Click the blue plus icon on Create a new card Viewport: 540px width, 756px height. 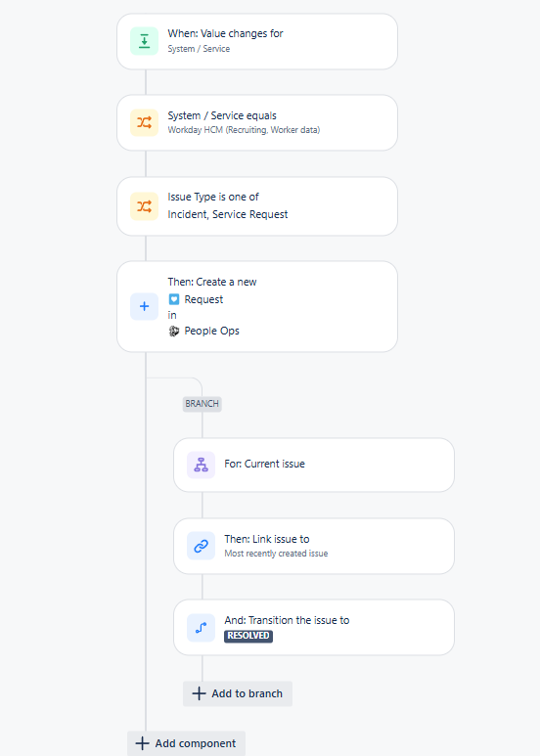pos(144,307)
